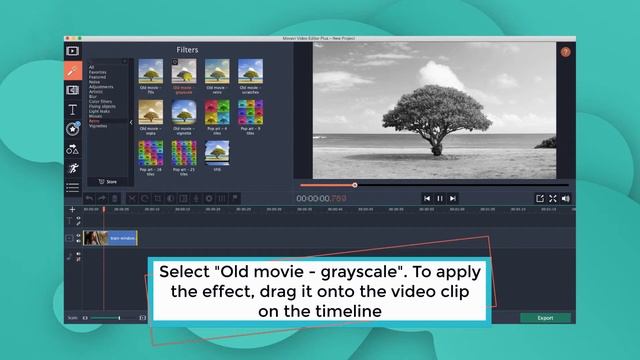Click the Rotate clip icon
This screenshot has width=640, height=360.
coord(144,198)
